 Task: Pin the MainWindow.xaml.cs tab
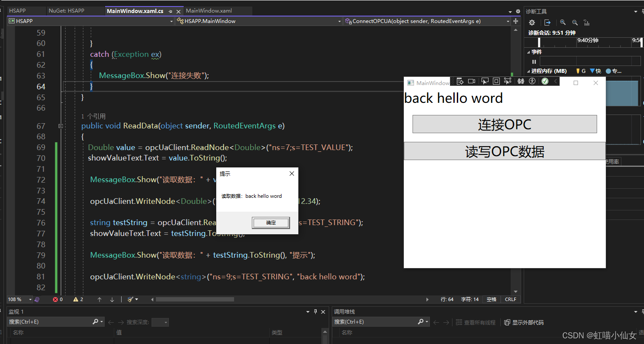pos(170,11)
